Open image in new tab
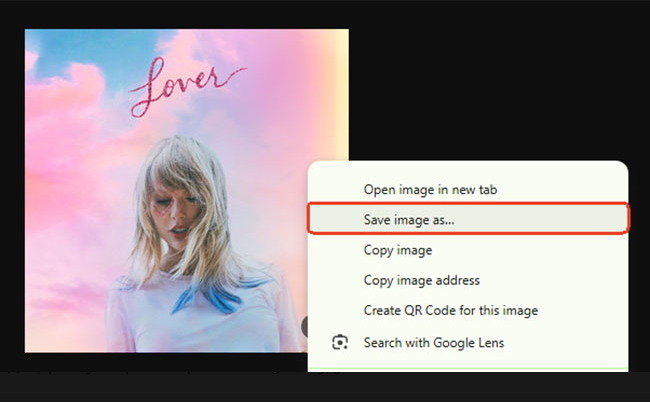650x402 pixels. pos(468,190)
